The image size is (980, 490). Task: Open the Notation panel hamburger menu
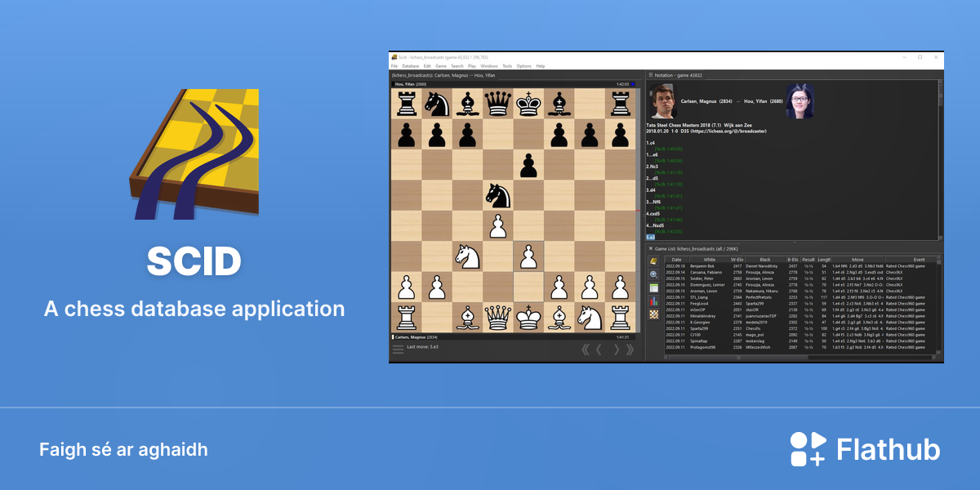[651, 74]
